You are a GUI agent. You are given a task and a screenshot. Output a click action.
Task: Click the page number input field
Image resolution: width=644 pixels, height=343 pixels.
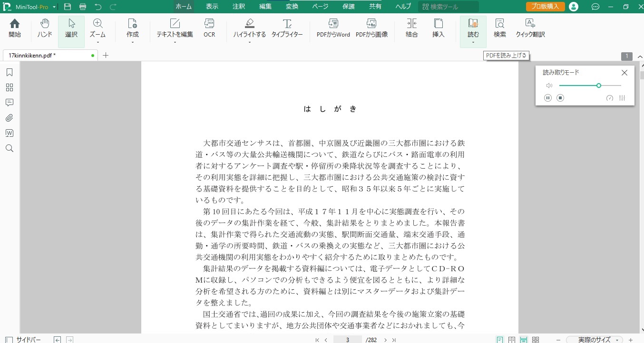point(347,340)
